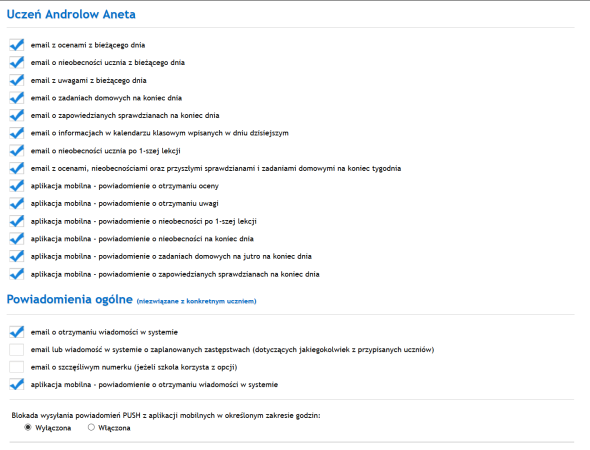Uncheck mobile powiadomienie o zapowiedzianych sprawdzianach
The image size is (590, 450).
click(x=17, y=274)
